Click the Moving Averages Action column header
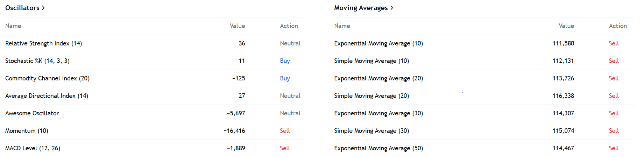Viewport: 644px width, 158px height. point(618,26)
